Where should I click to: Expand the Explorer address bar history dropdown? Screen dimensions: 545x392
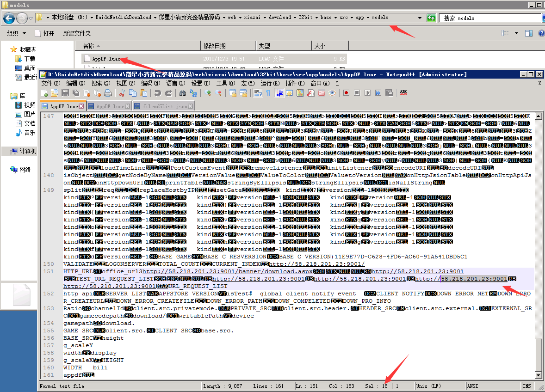[x=420, y=18]
